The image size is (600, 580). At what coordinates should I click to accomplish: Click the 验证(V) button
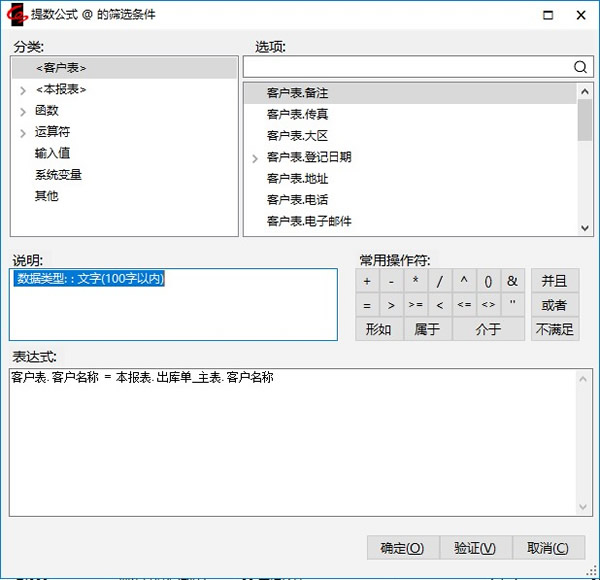475,548
